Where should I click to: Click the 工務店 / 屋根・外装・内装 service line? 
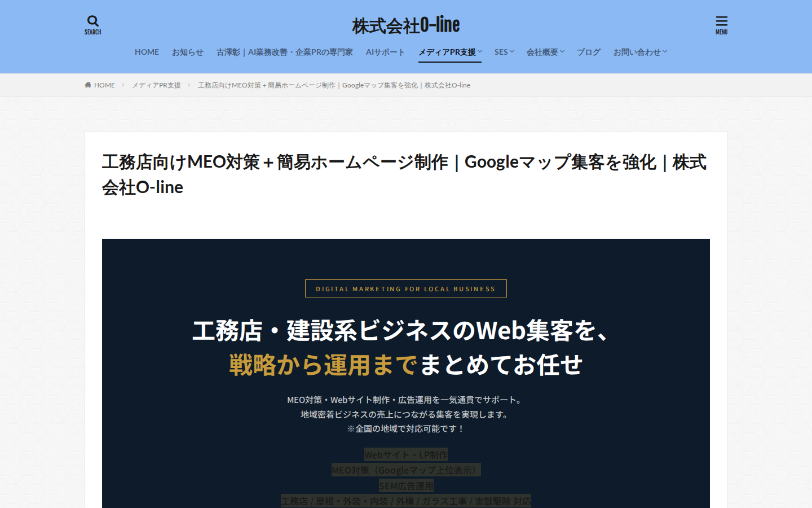pos(406,501)
